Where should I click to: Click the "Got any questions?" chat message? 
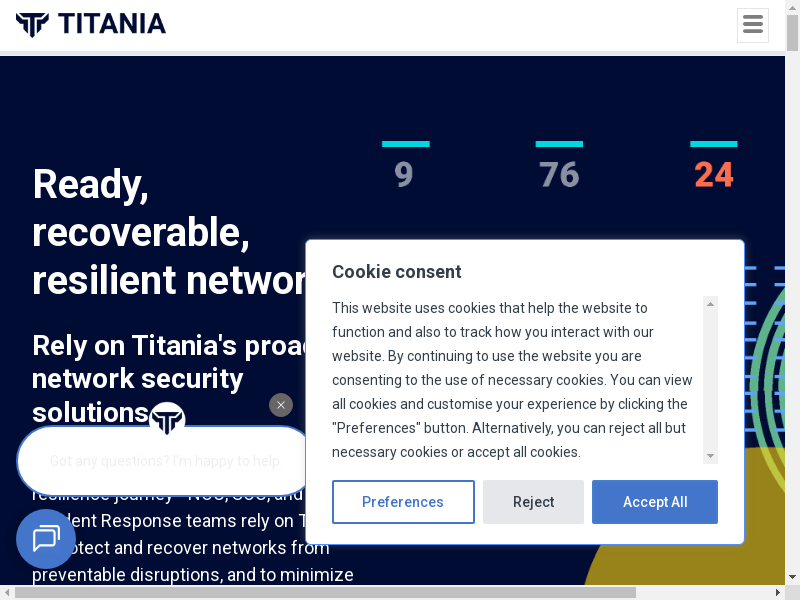point(165,461)
